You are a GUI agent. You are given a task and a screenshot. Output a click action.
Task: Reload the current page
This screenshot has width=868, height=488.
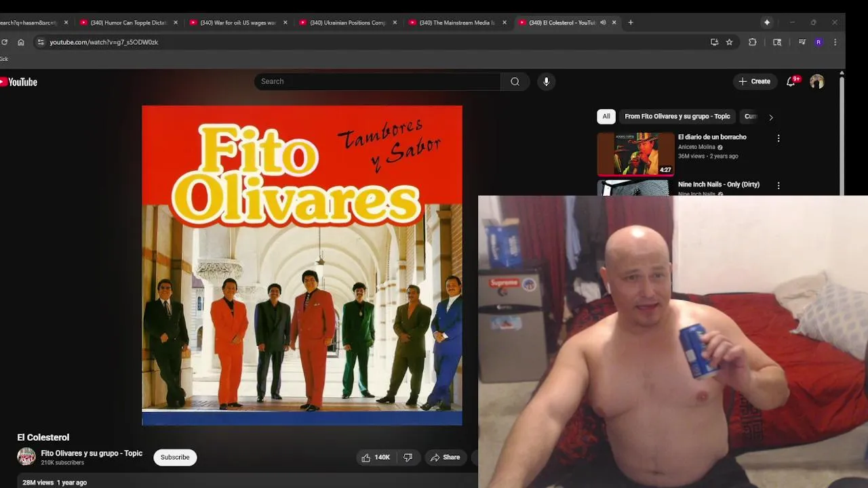tap(4, 42)
